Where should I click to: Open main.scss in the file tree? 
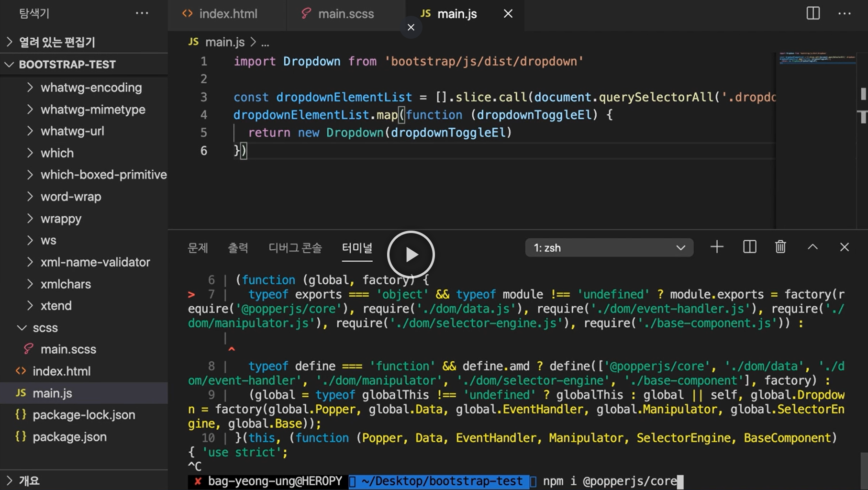tap(84, 349)
